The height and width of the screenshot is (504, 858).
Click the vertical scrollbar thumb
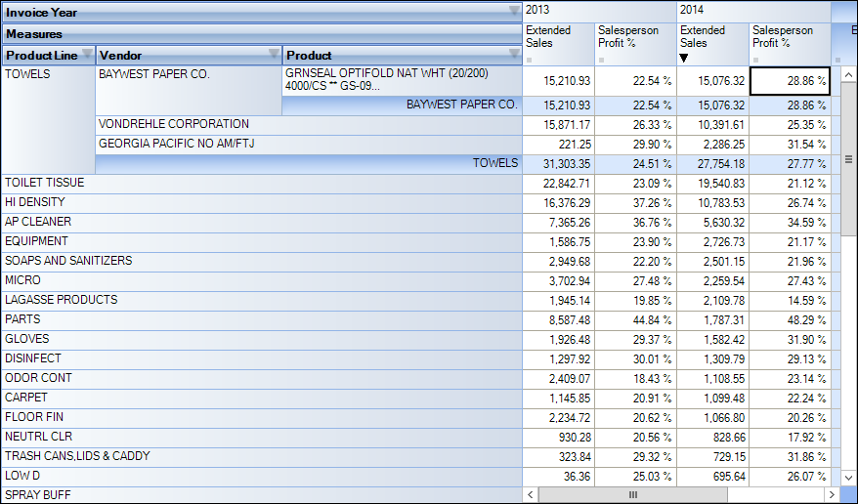(848, 159)
